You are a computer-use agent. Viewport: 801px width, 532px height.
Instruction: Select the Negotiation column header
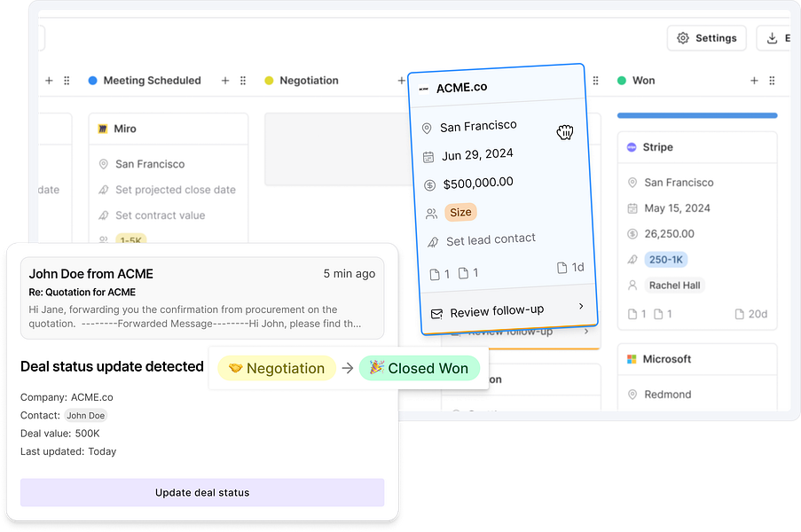[309, 81]
